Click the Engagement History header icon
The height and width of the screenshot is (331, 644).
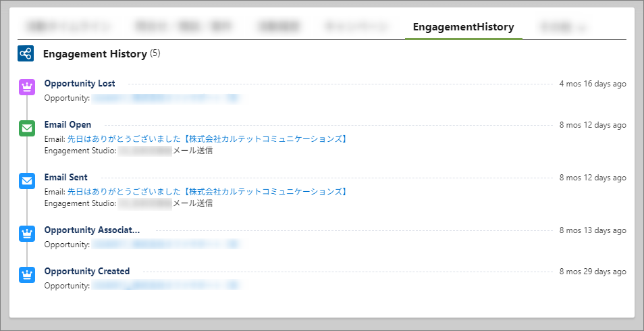(x=26, y=53)
